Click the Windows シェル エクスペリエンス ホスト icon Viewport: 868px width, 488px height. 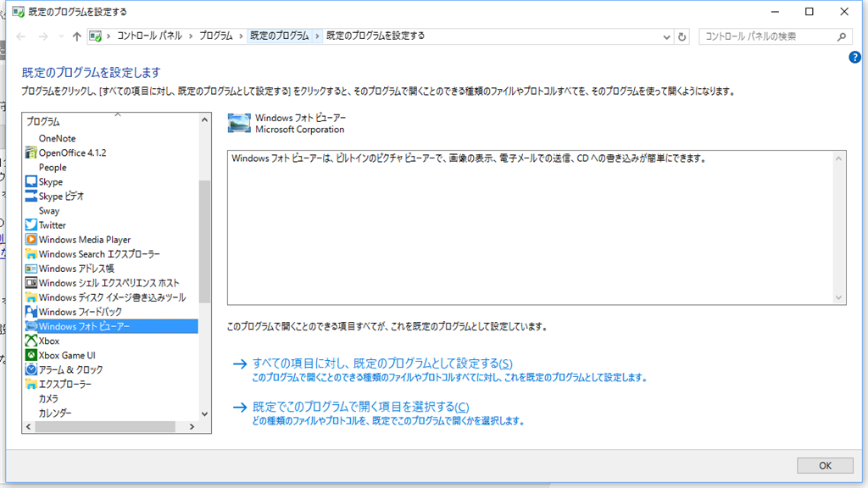point(31,283)
